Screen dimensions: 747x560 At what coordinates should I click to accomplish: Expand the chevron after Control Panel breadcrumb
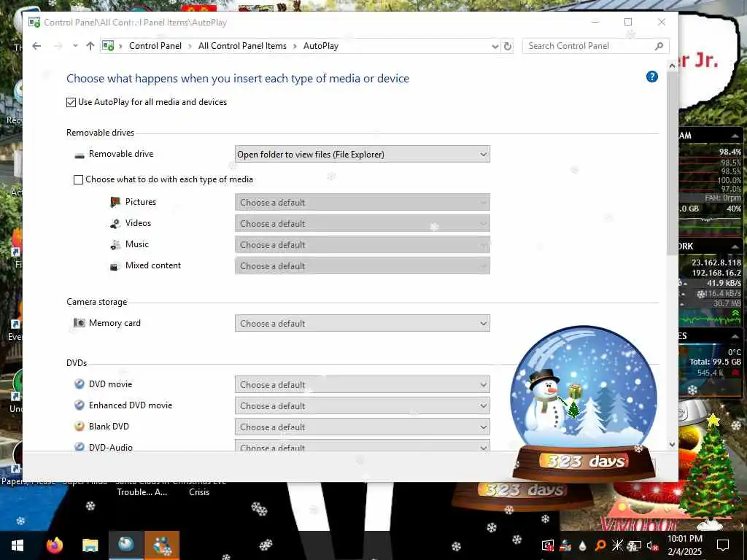pyautogui.click(x=190, y=46)
